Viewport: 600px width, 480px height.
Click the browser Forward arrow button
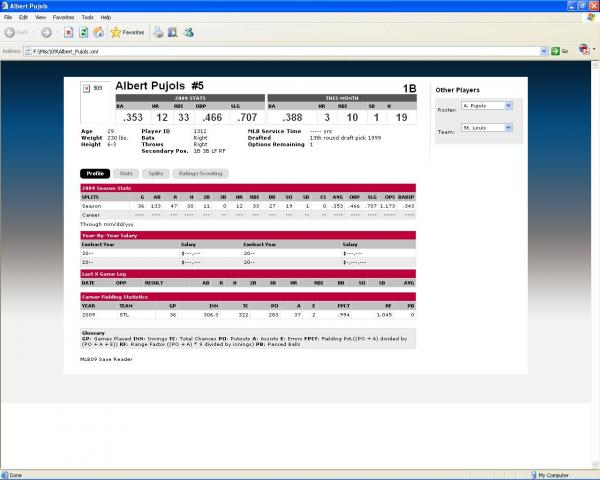click(x=46, y=33)
